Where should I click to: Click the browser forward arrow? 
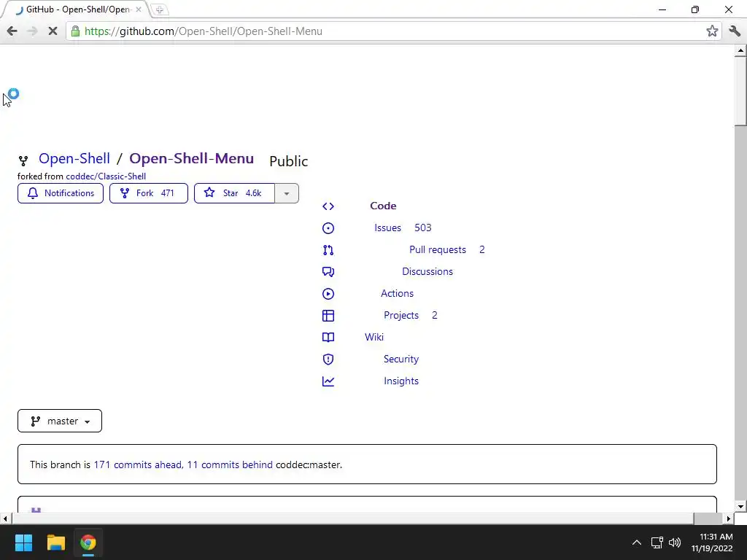tap(32, 31)
